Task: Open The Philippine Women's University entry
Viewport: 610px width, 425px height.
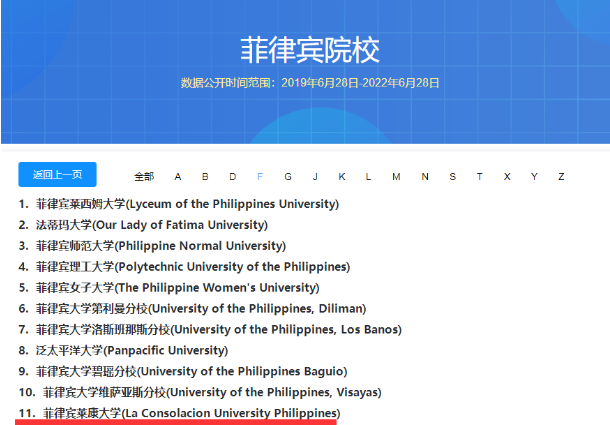Action: [x=177, y=288]
